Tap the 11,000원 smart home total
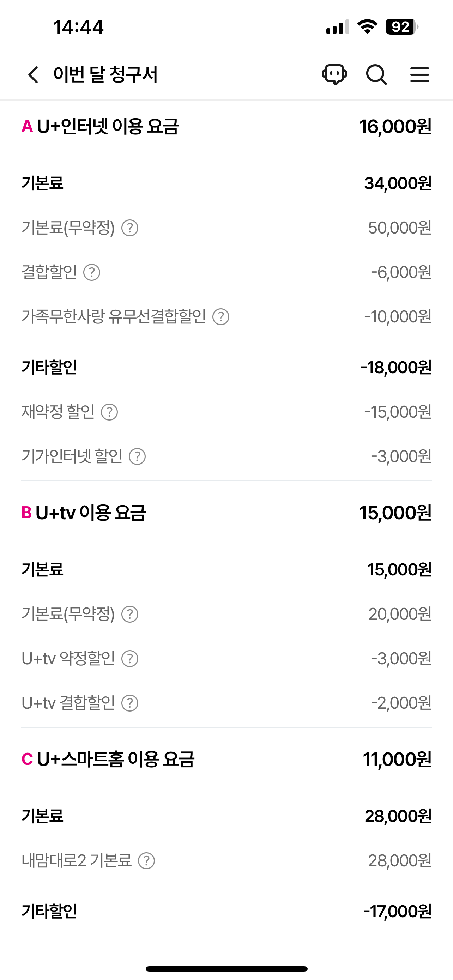The height and width of the screenshot is (980, 453). pos(397,760)
